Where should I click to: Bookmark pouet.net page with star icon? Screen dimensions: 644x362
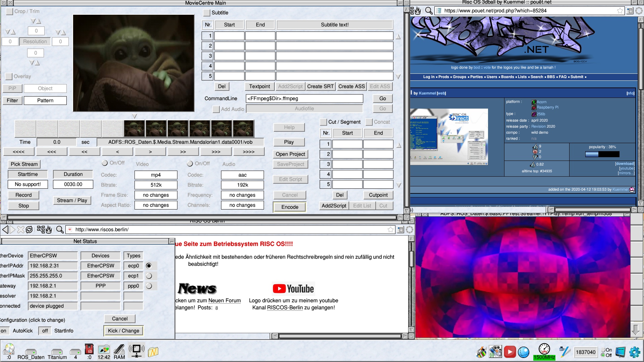620,11
